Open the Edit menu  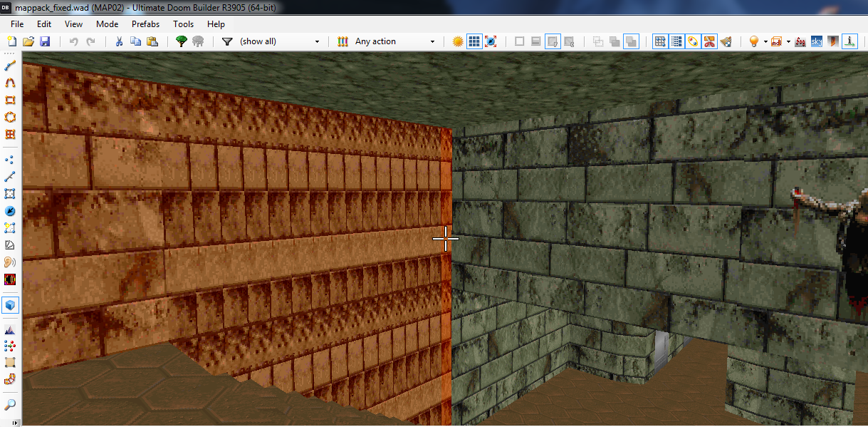[44, 24]
